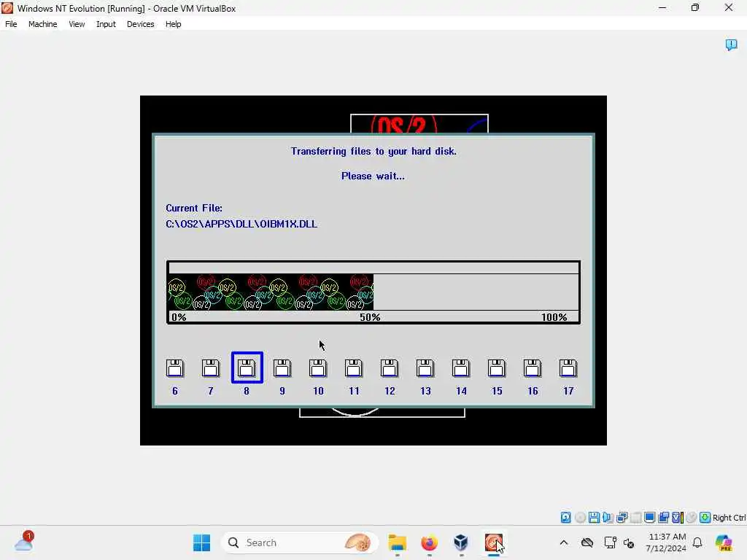Click the Right Ctrl host key label
747x560 pixels.
(x=729, y=518)
